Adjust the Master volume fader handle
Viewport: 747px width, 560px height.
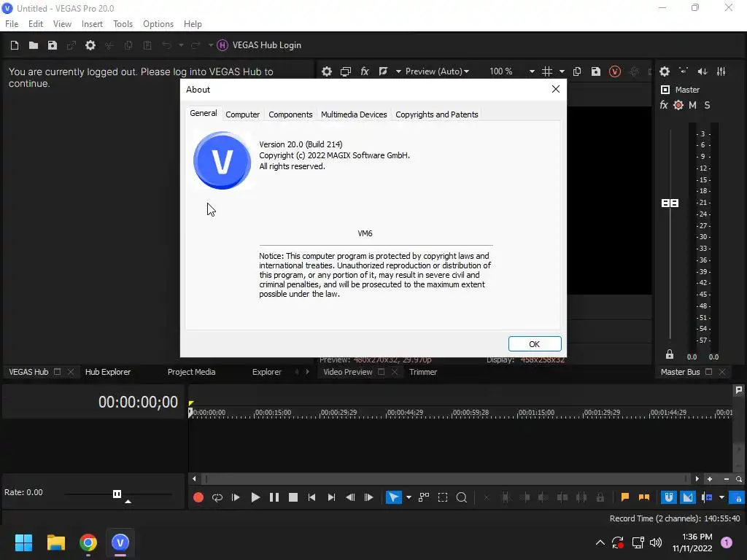[670, 203]
